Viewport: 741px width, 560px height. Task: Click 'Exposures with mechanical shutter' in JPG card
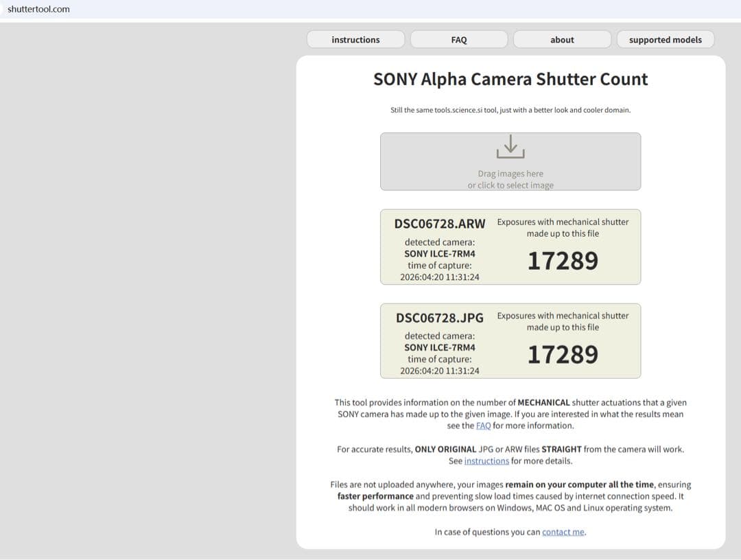(563, 316)
